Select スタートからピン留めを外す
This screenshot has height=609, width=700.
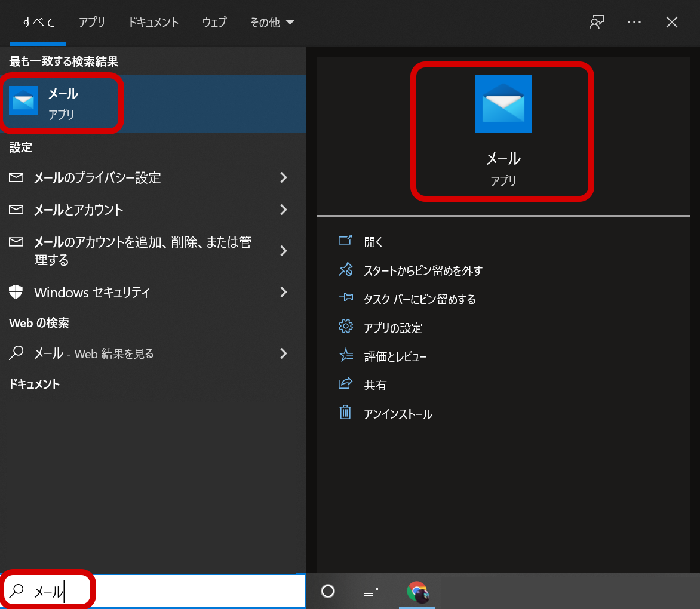pos(422,270)
